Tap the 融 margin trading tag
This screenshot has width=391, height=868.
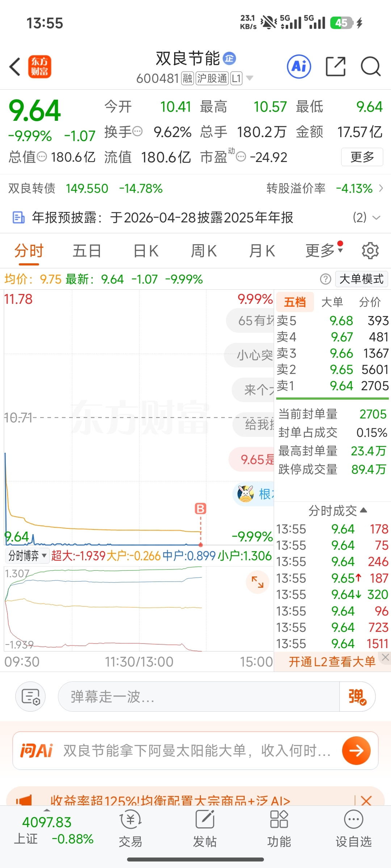click(x=188, y=78)
